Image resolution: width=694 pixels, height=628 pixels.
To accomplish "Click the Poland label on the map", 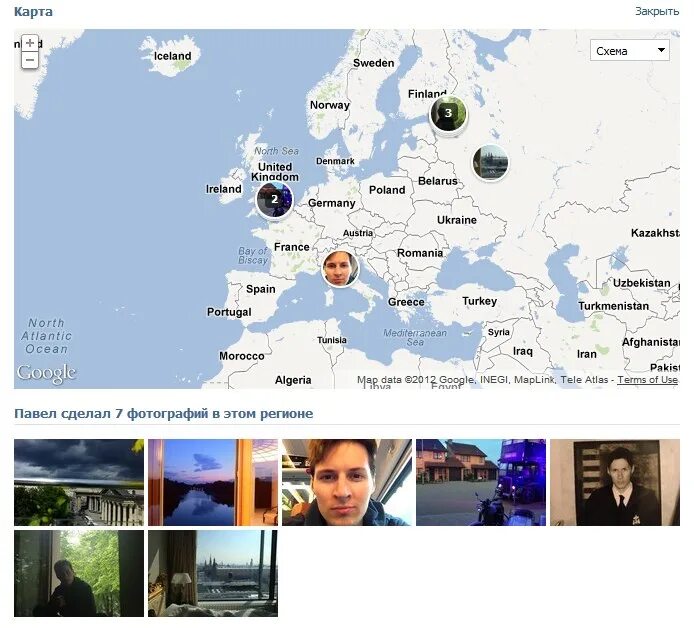I will [x=387, y=190].
